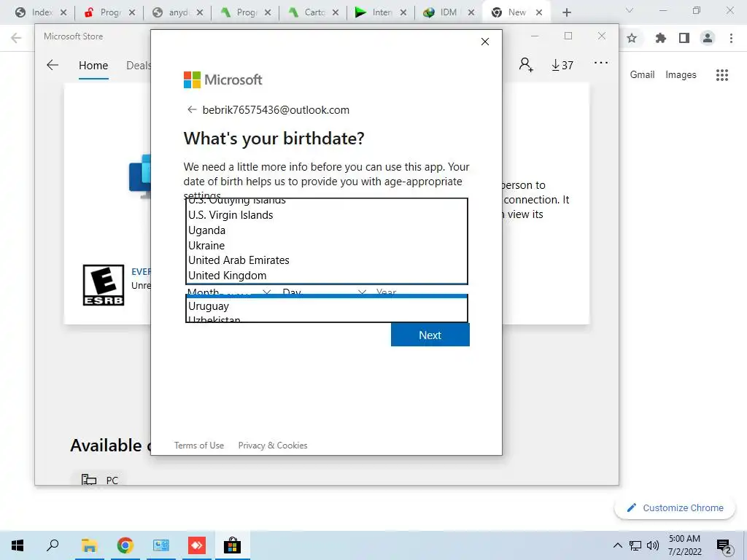Toggle Chrome side panel
The width and height of the screenshot is (747, 560).
pos(684,38)
